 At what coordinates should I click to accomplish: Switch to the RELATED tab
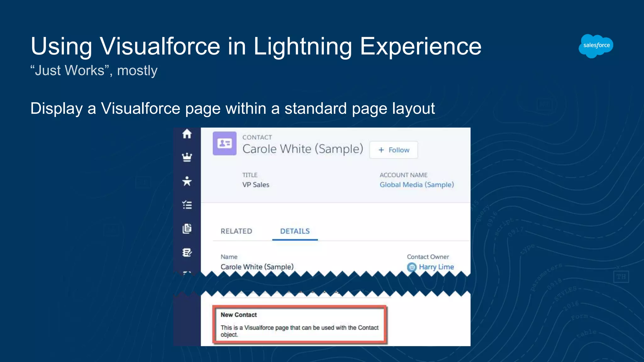pyautogui.click(x=236, y=231)
